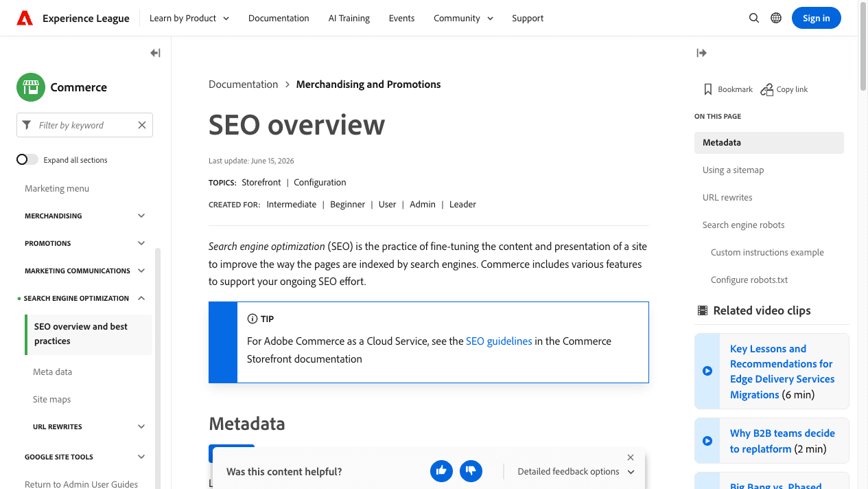
Task: Jump to Using a sitemap section
Action: point(733,170)
